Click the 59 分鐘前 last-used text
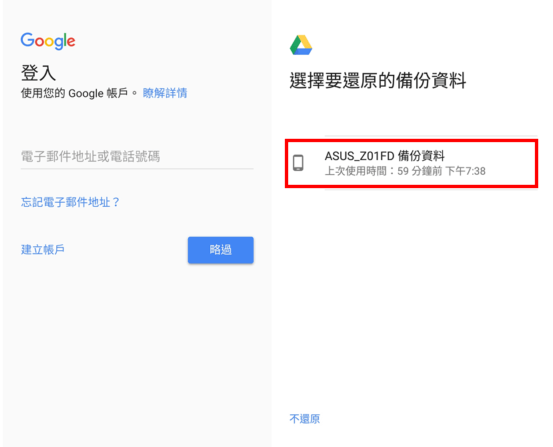Screen dimensions: 553x447 420,171
